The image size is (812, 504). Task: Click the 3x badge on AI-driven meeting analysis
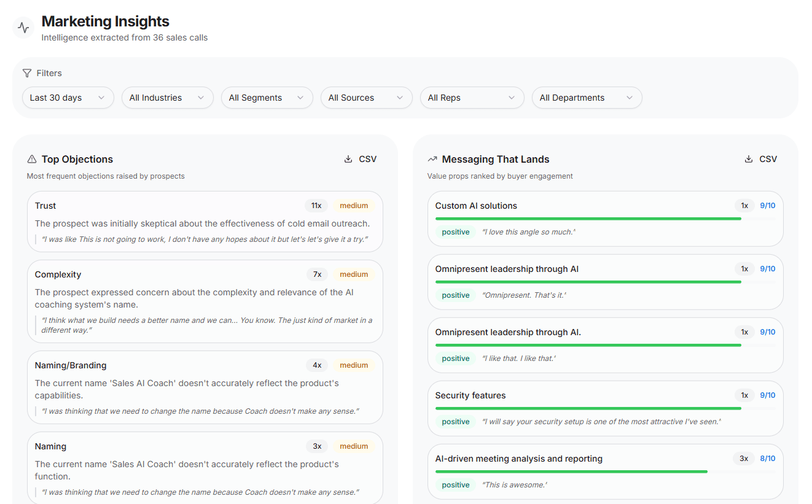pyautogui.click(x=744, y=458)
